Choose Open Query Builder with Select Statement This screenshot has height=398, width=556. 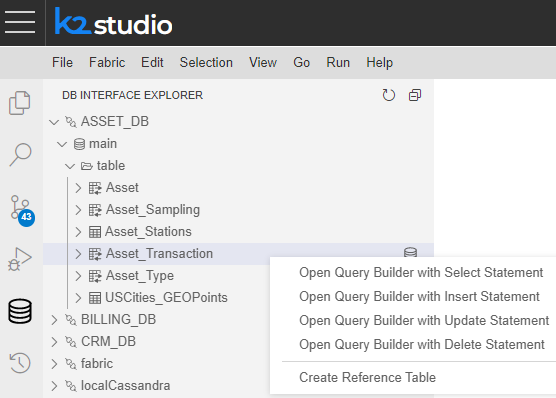coord(421,272)
